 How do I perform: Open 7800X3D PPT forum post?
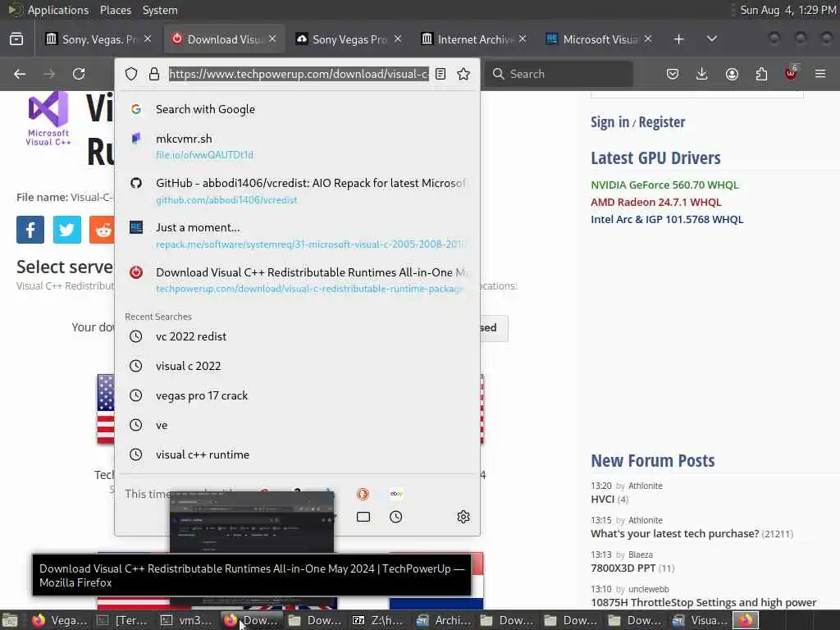click(x=623, y=568)
